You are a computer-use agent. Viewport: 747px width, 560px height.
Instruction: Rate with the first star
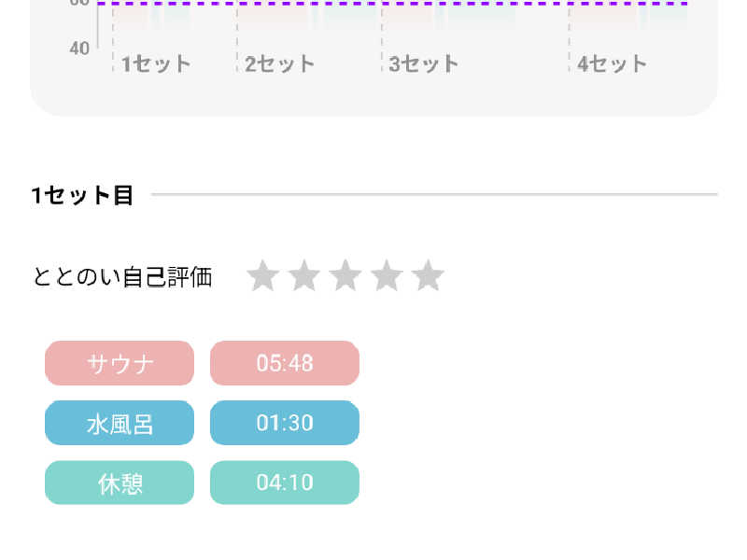[x=263, y=275]
